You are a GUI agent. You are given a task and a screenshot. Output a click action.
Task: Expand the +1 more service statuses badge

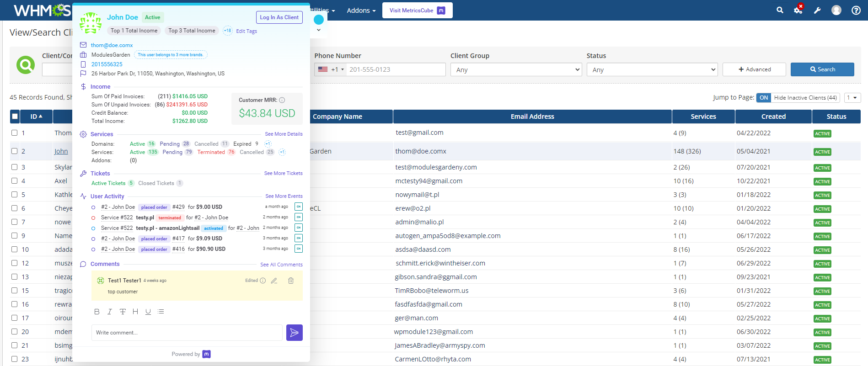coord(282,152)
